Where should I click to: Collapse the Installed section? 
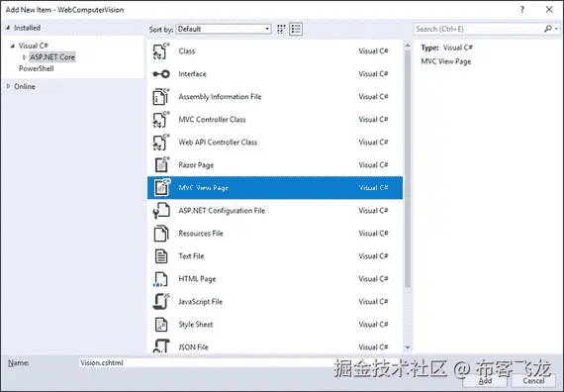tap(8, 28)
